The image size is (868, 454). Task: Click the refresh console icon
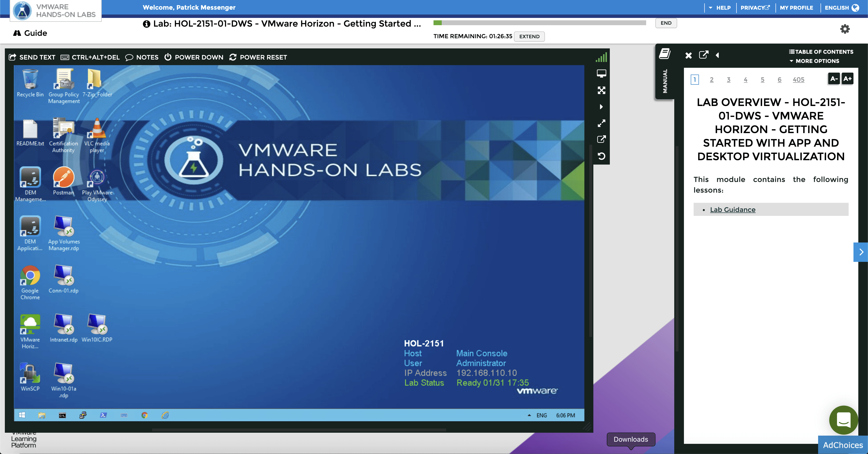pos(601,156)
